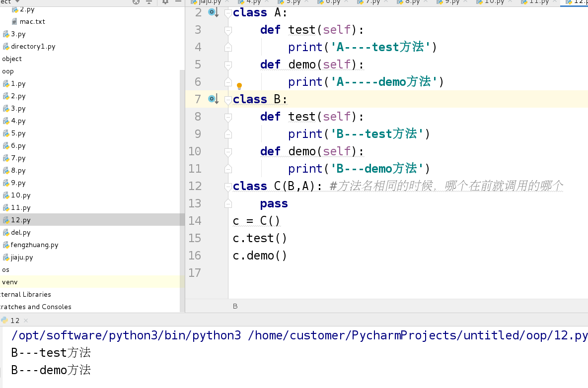
Task: Click the text file icon beside mac.txt
Action: [x=14, y=22]
